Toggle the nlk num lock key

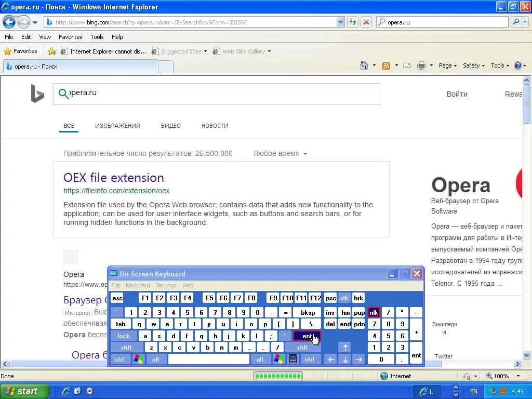(x=374, y=312)
